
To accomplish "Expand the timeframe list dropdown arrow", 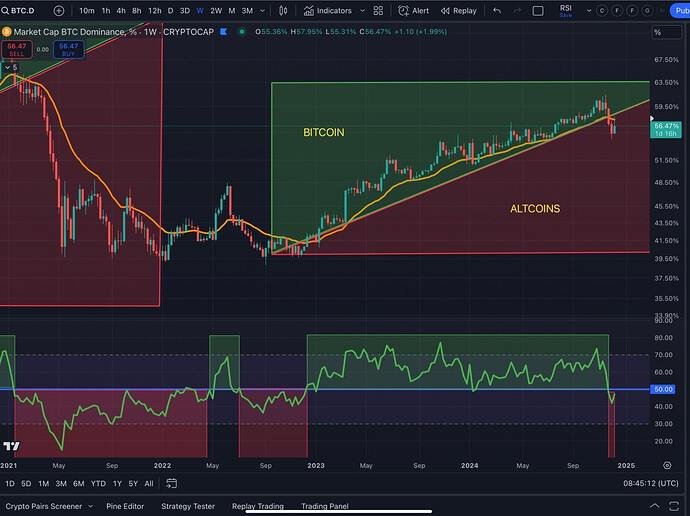I will (x=262, y=11).
